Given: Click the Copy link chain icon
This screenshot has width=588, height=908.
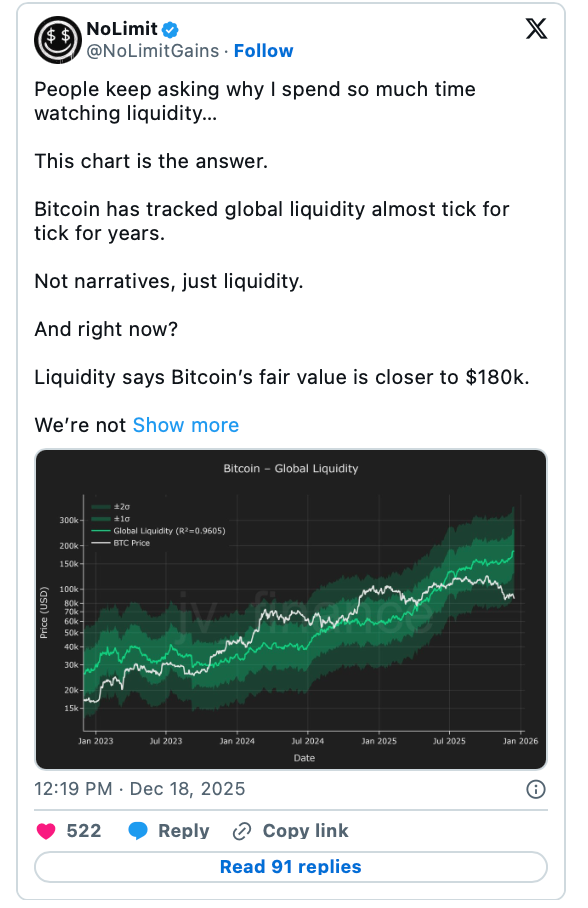Looking at the screenshot, I should (x=241, y=831).
